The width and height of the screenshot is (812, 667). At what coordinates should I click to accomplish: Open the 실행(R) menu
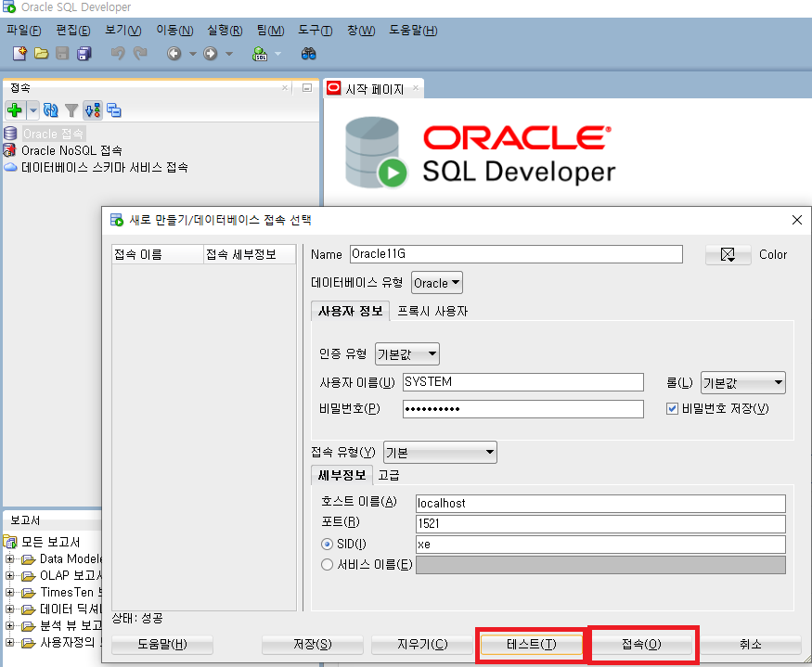point(225,31)
